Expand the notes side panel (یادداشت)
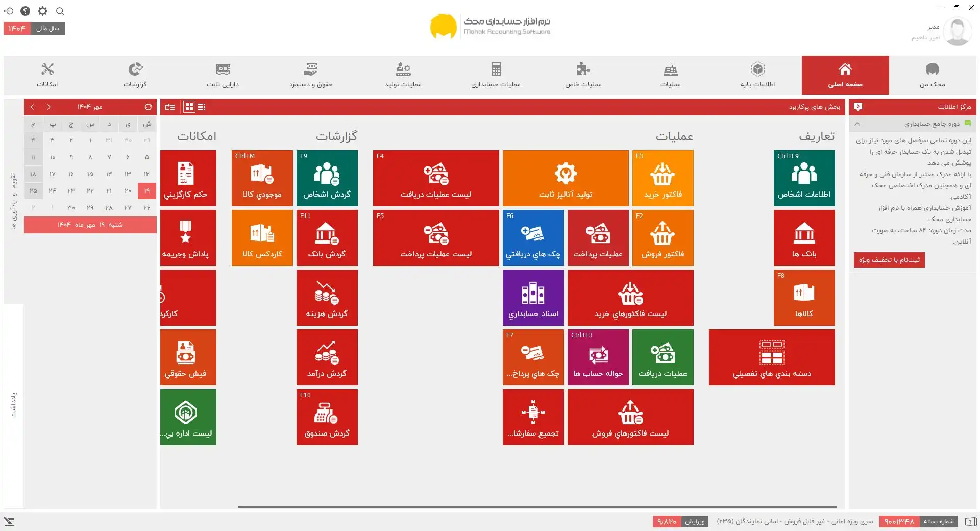The image size is (980, 531). (x=14, y=405)
